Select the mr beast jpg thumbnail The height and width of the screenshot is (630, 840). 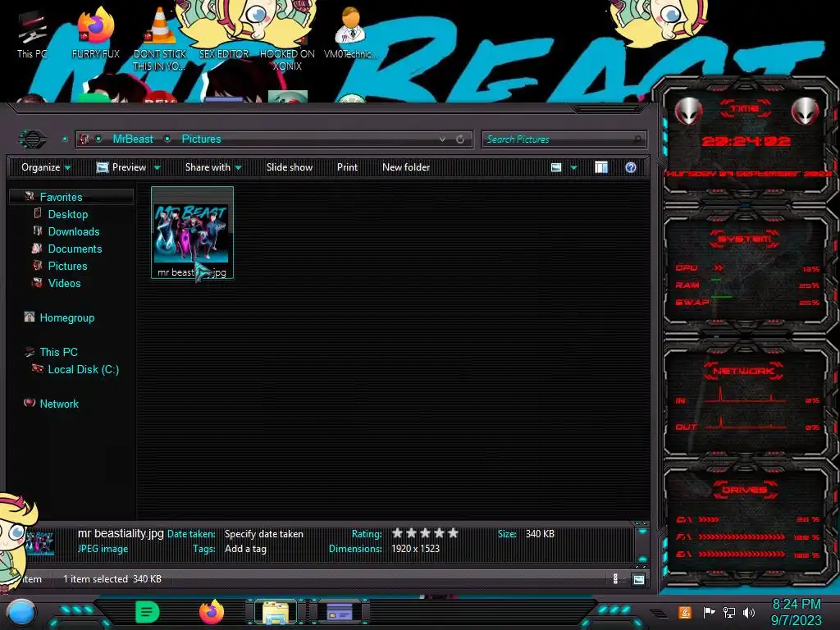[192, 232]
